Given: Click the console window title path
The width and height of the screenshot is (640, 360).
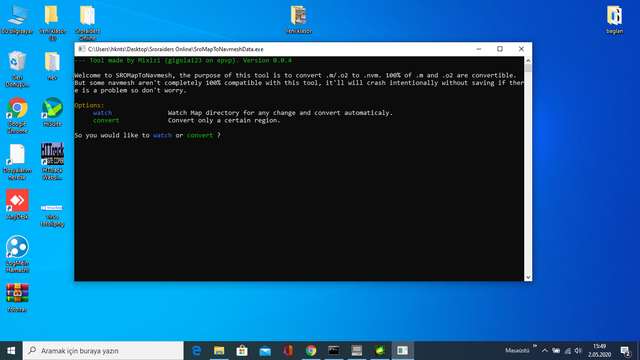Looking at the screenshot, I should [176, 49].
